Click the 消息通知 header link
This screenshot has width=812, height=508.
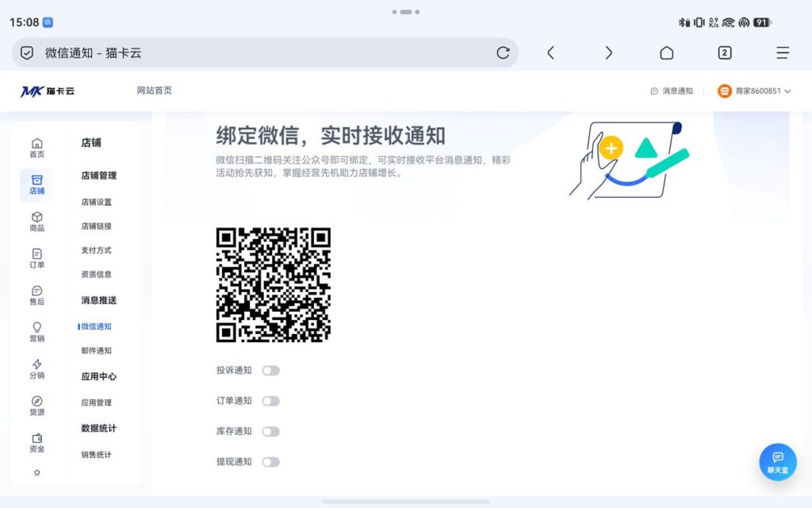point(677,90)
